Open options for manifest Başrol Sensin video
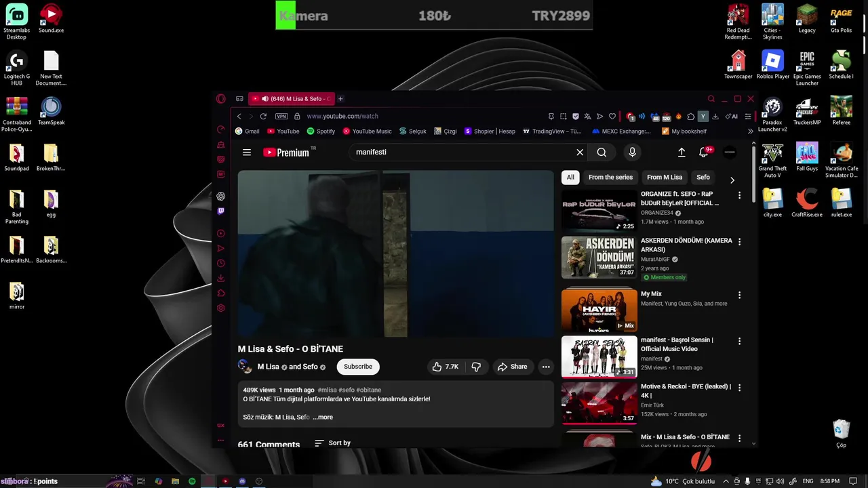868x488 pixels. [x=739, y=341]
